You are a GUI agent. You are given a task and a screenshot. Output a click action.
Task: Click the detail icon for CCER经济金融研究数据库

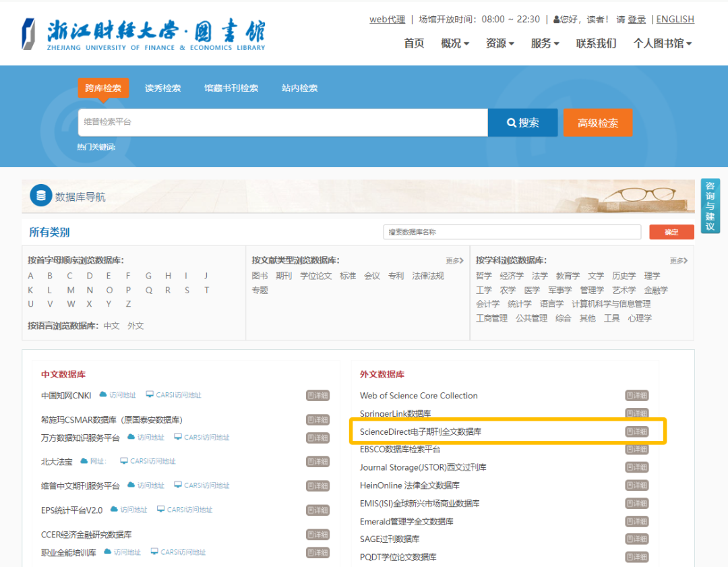tap(317, 535)
